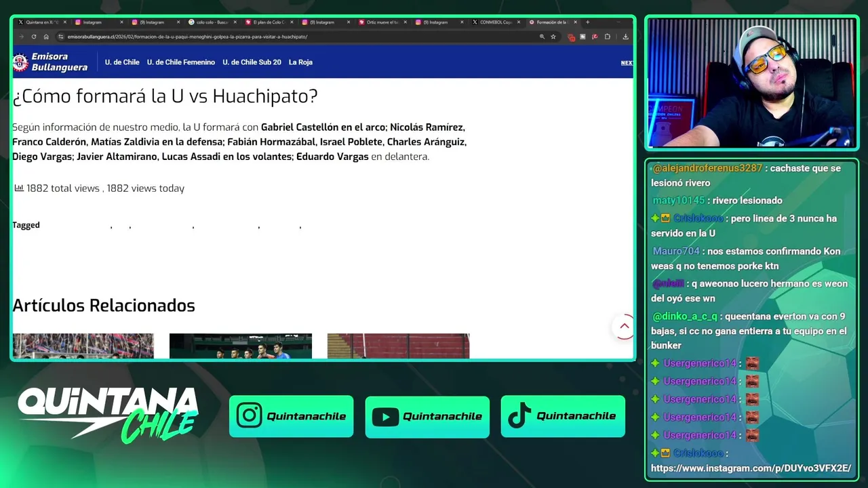
Task: Close the 'Ortiz mueve el ta' tab
Action: (405, 22)
